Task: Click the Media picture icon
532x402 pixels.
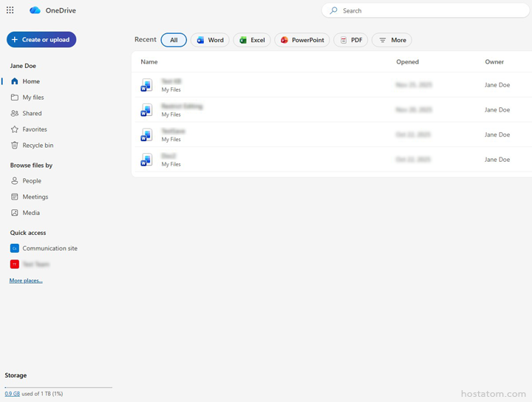Action: click(x=15, y=213)
